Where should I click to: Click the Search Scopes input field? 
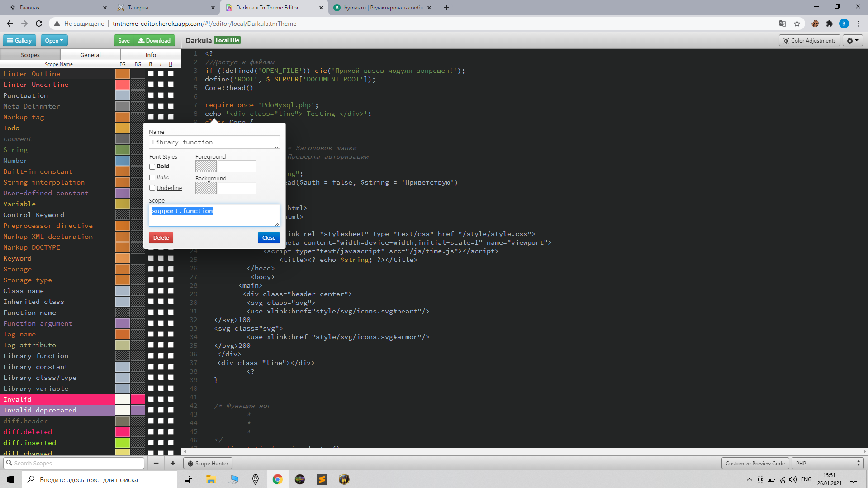pyautogui.click(x=75, y=463)
